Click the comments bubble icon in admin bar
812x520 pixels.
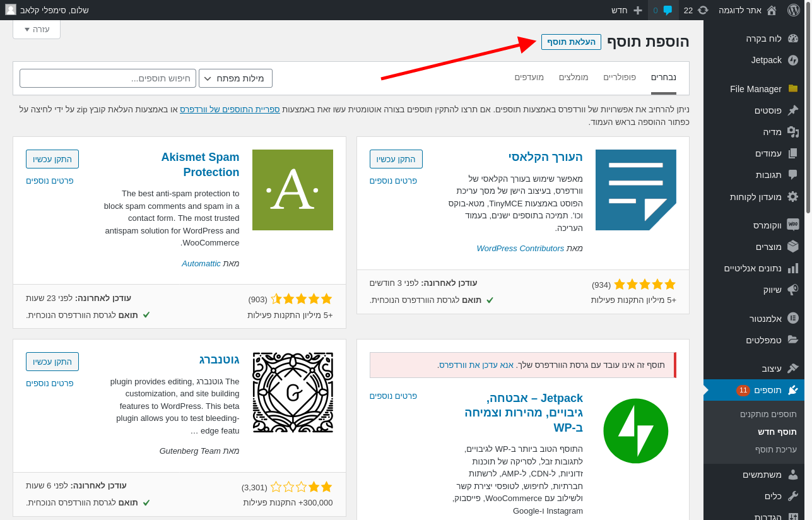(x=663, y=10)
